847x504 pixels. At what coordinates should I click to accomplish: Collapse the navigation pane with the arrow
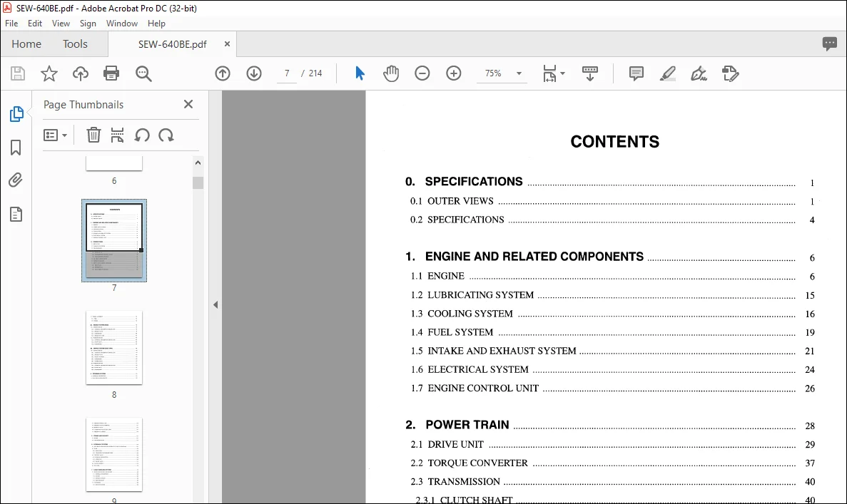point(215,305)
